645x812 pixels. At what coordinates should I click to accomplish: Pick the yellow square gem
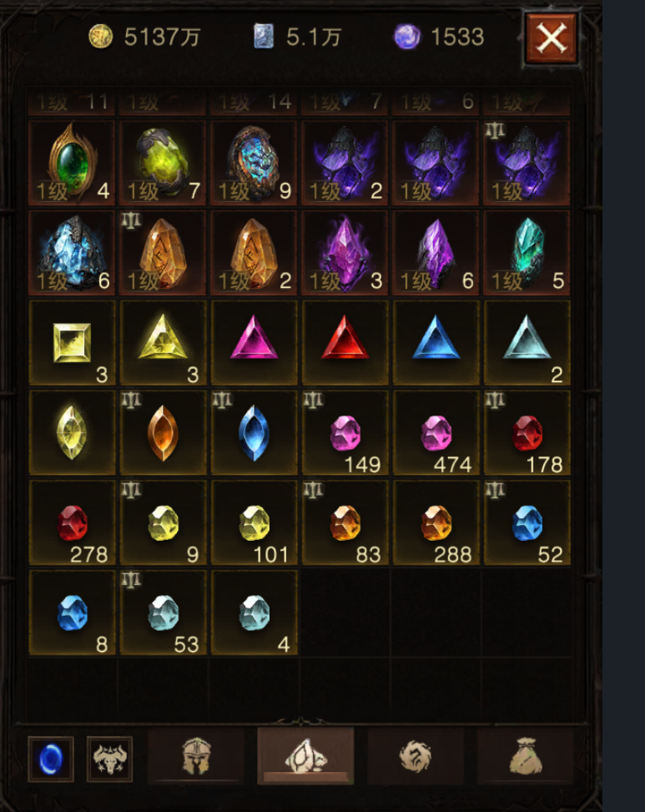point(72,343)
